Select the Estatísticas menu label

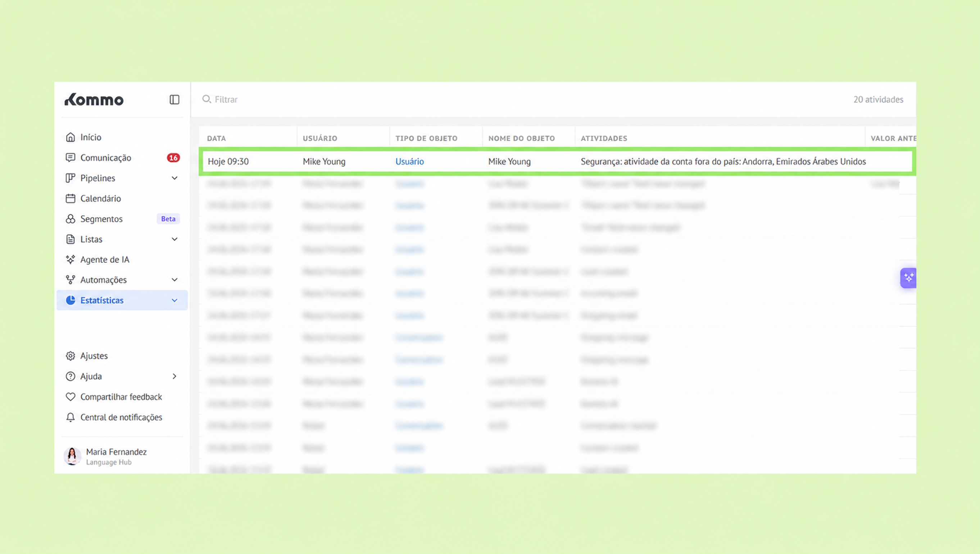click(x=102, y=300)
